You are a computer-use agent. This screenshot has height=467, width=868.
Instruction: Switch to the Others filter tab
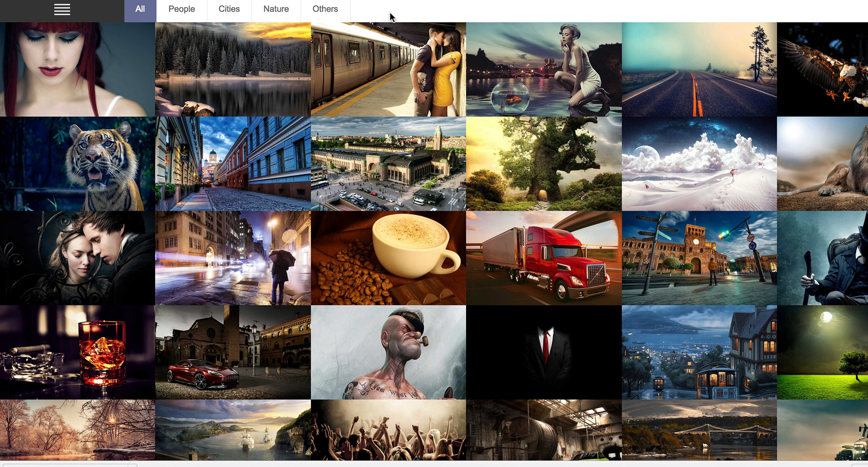pyautogui.click(x=325, y=11)
